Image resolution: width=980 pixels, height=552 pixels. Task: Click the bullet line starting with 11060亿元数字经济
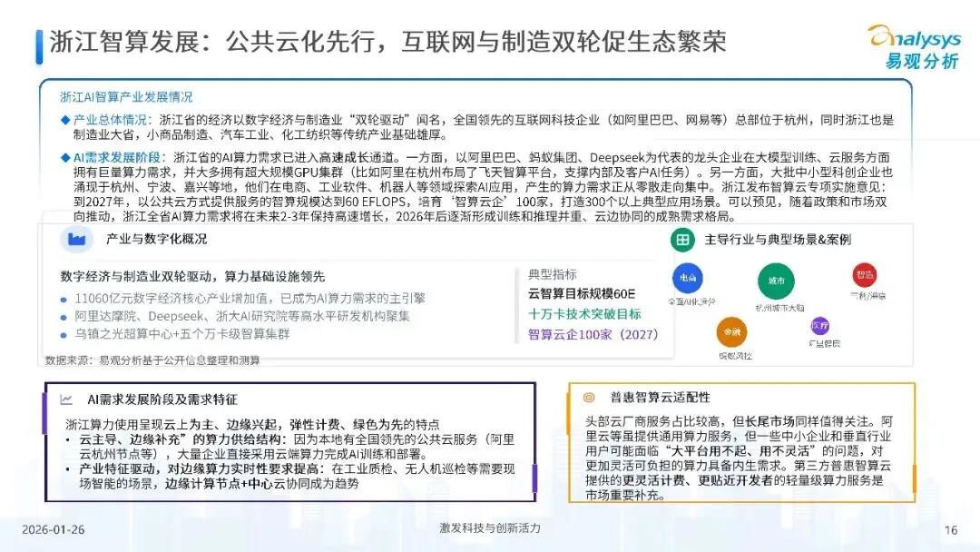tap(250, 298)
